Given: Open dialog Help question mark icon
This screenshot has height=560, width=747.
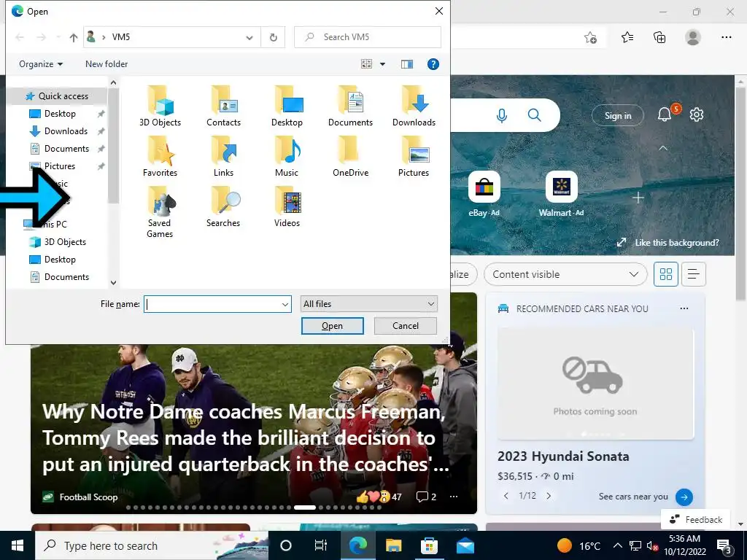Looking at the screenshot, I should (x=433, y=64).
